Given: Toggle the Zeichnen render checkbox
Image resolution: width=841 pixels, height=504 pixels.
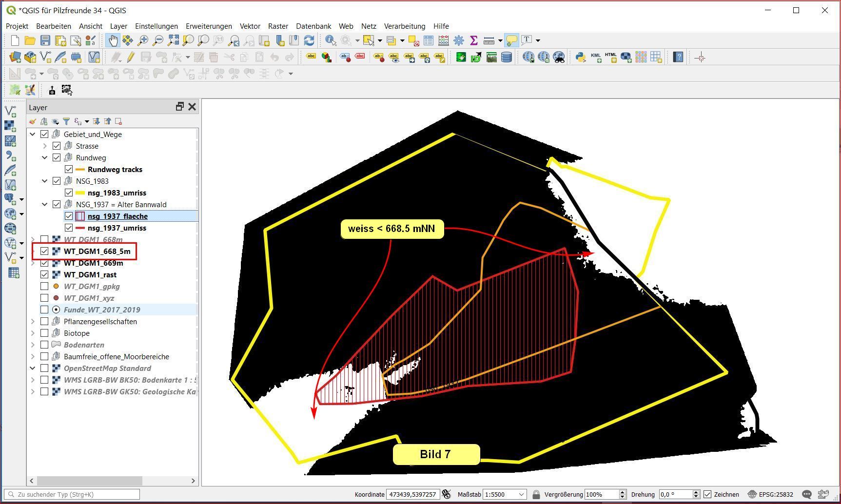Looking at the screenshot, I should pos(707,494).
